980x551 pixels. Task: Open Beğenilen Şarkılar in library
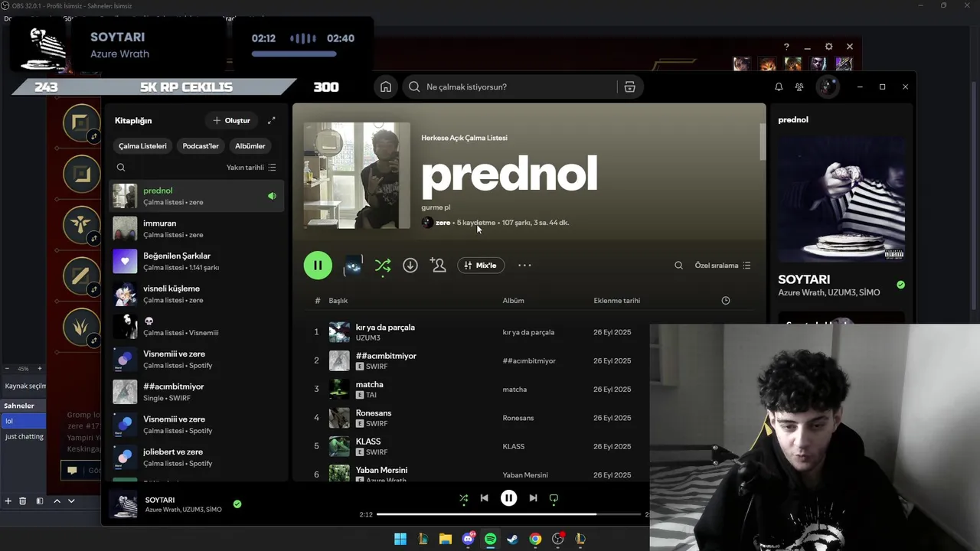click(x=197, y=262)
